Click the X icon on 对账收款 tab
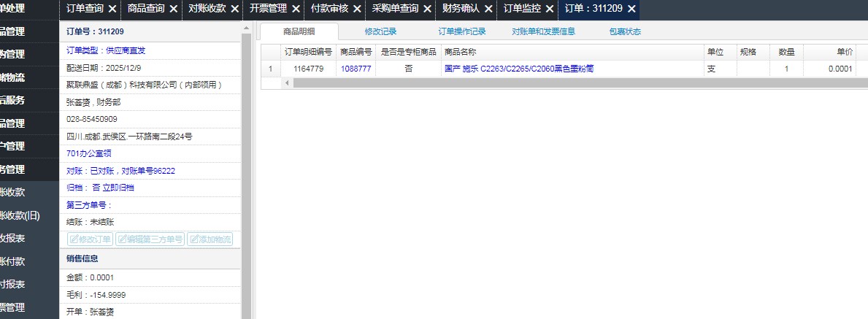This screenshot has width=868, height=319. tap(234, 9)
